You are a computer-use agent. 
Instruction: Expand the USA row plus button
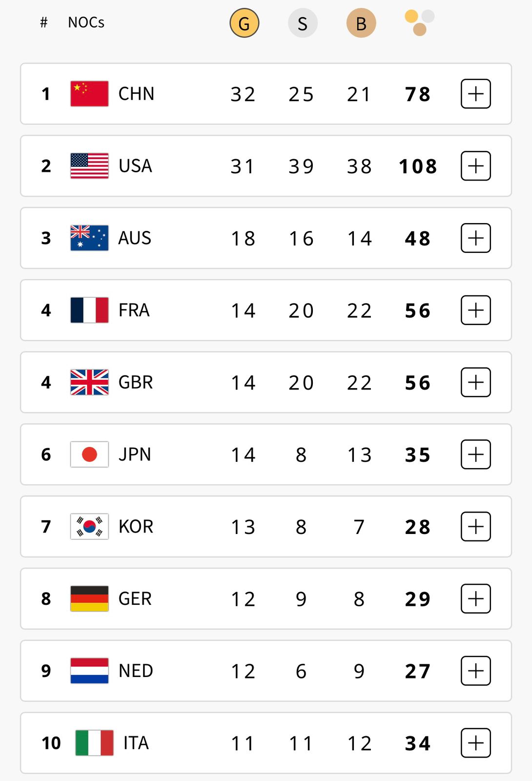476,166
